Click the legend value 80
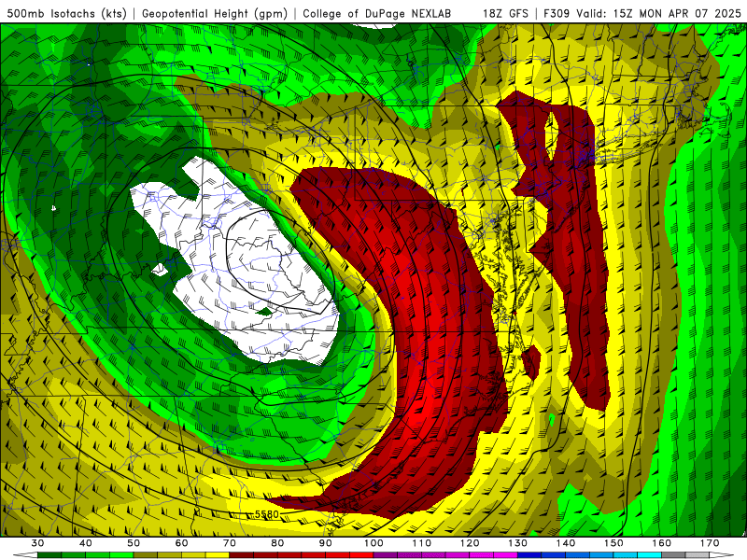 click(x=277, y=543)
